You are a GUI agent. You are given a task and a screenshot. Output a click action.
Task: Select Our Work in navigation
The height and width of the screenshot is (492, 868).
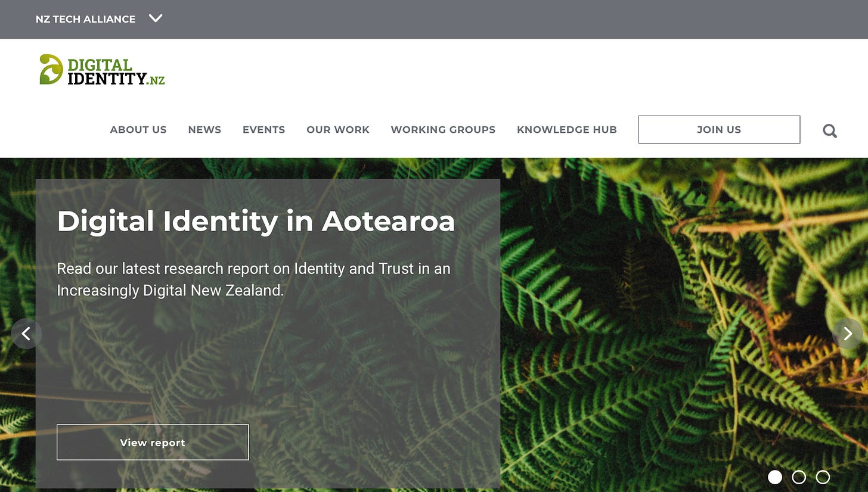[338, 129]
